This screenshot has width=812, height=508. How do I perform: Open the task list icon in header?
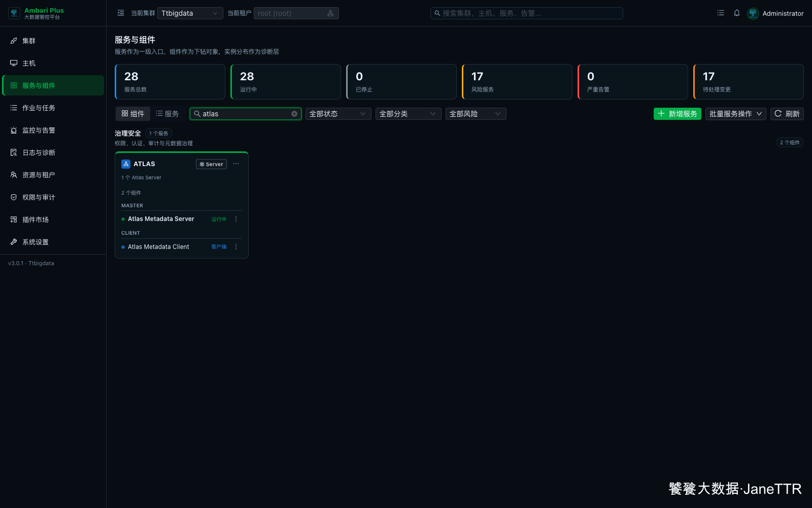(x=721, y=13)
